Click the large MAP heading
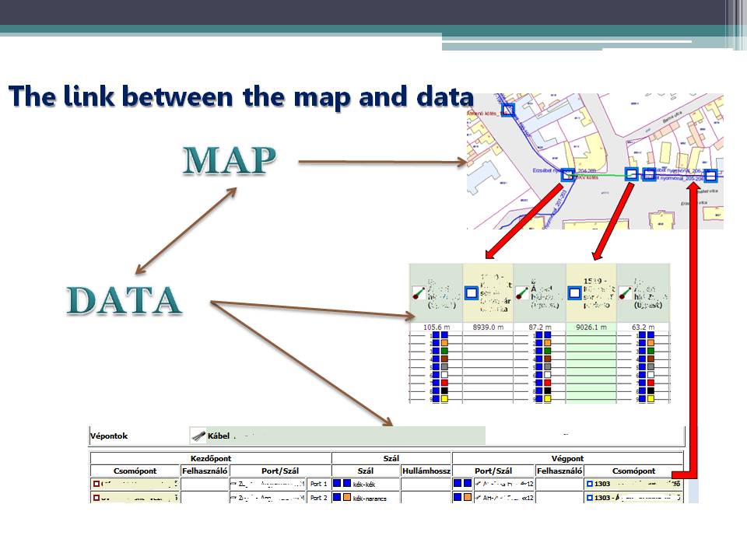 coord(229,160)
